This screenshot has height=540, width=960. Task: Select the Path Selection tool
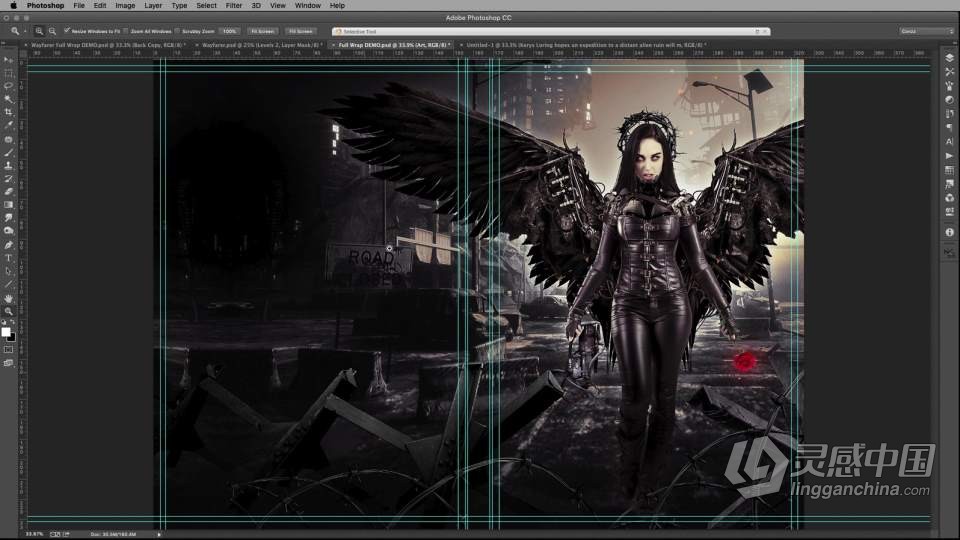[9, 271]
